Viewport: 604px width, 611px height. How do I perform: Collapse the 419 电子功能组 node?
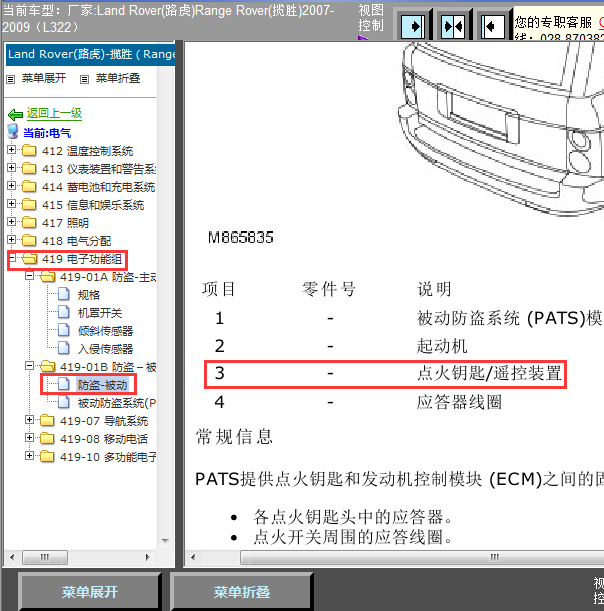[12, 258]
